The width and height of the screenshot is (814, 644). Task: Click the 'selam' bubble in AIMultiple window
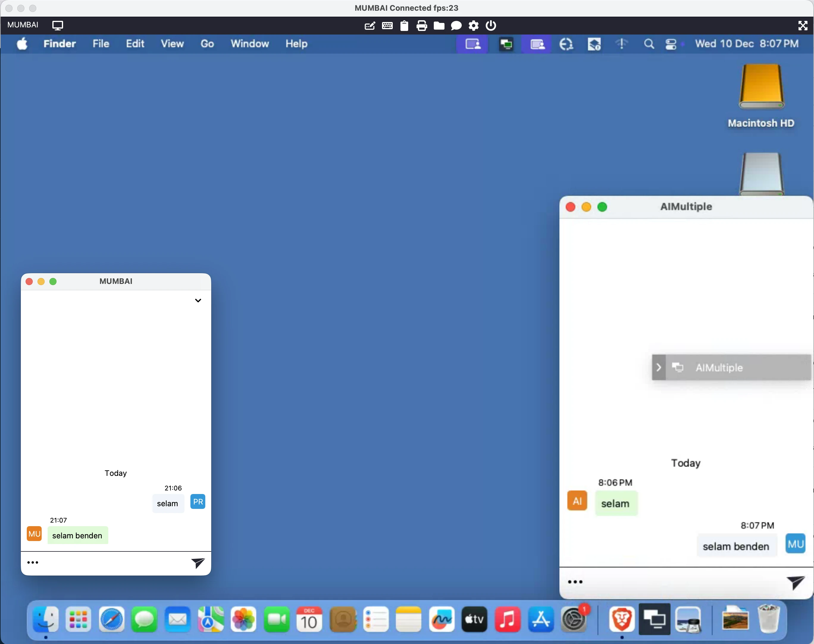616,503
